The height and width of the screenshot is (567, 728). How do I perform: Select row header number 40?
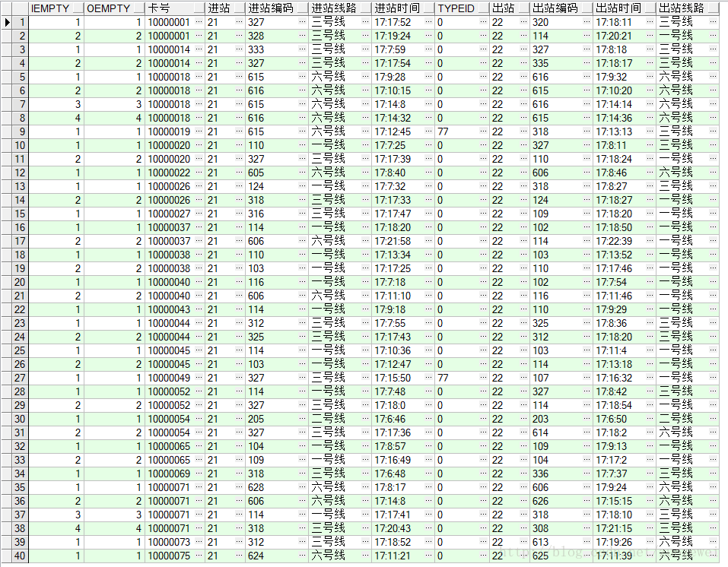click(21, 556)
